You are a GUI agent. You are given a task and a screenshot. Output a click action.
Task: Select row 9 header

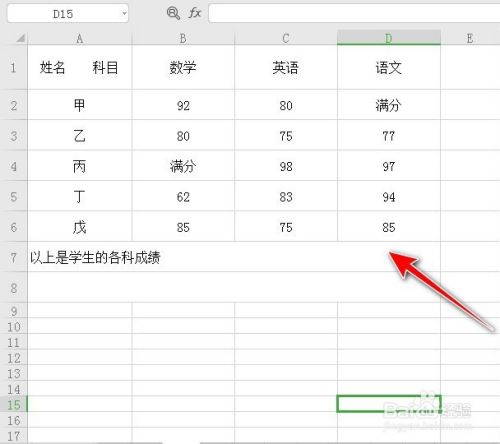point(14,311)
